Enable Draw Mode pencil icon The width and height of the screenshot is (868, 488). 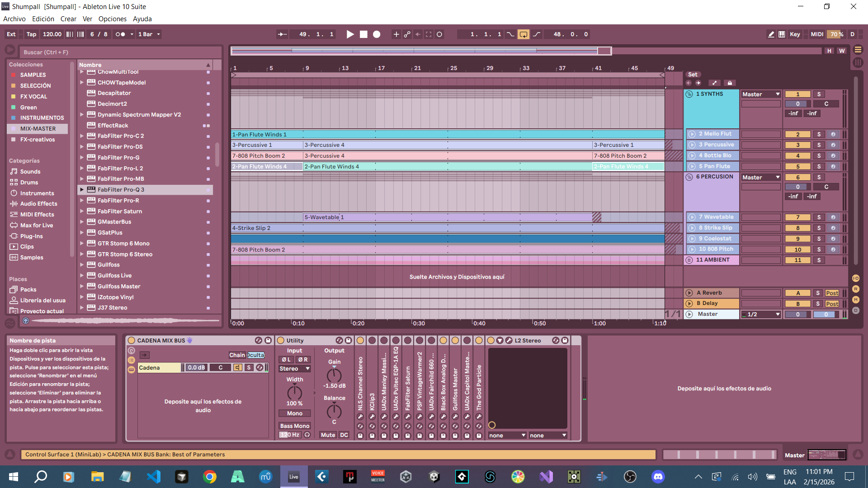click(771, 34)
